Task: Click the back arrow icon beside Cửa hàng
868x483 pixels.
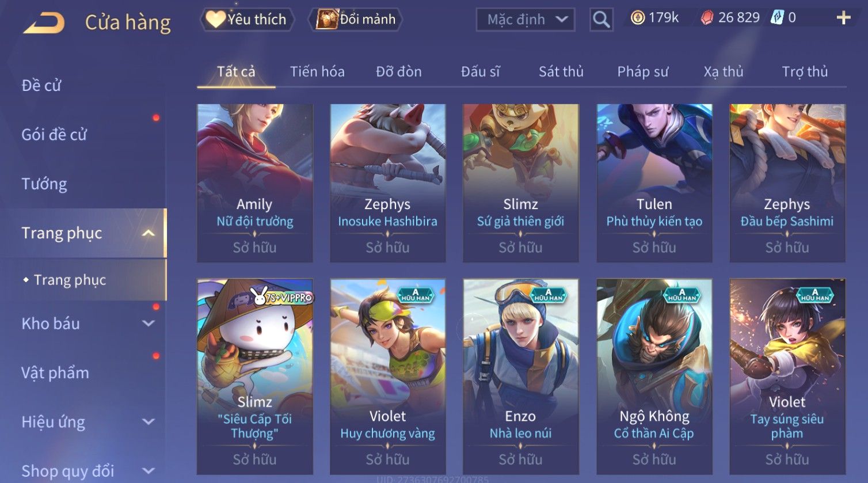Action: coord(44,23)
